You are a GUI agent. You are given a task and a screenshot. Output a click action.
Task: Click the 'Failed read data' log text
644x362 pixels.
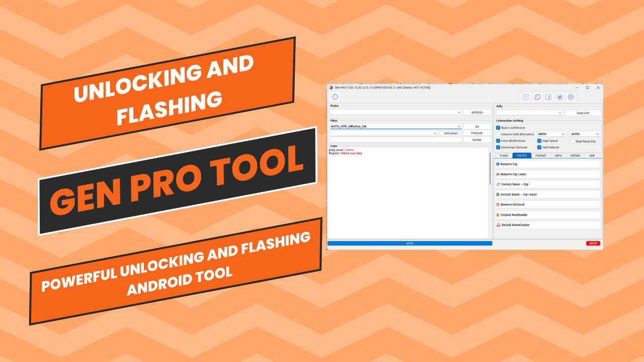351,153
